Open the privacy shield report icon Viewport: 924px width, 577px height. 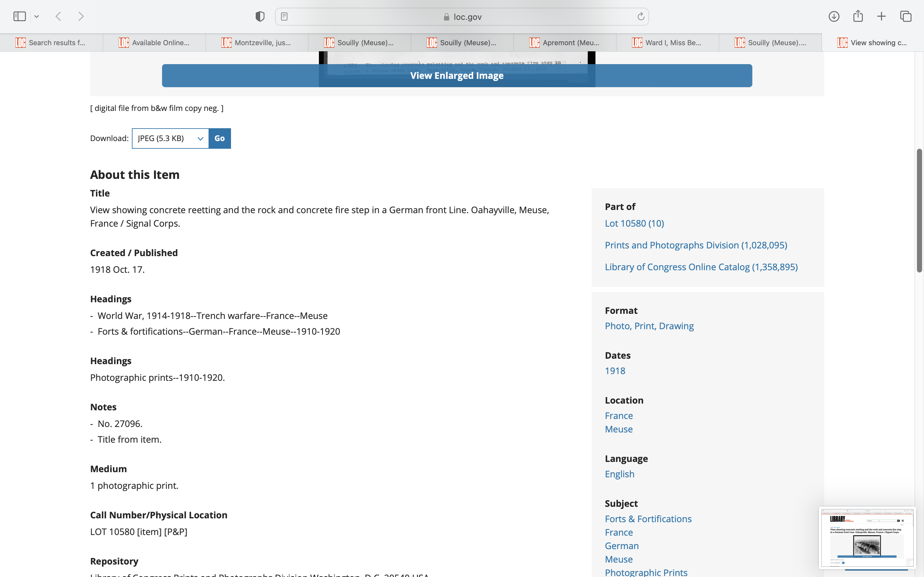[x=260, y=16]
